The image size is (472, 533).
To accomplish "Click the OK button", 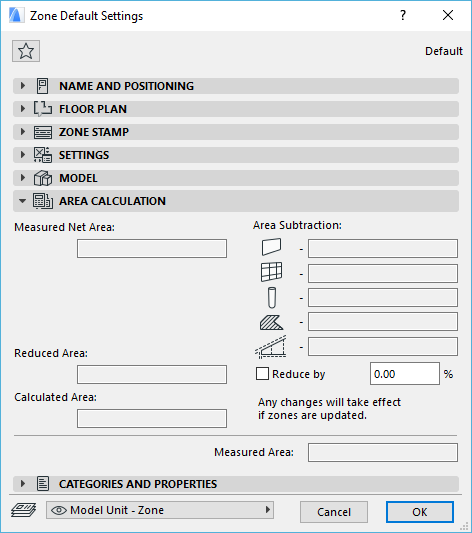I will [420, 512].
